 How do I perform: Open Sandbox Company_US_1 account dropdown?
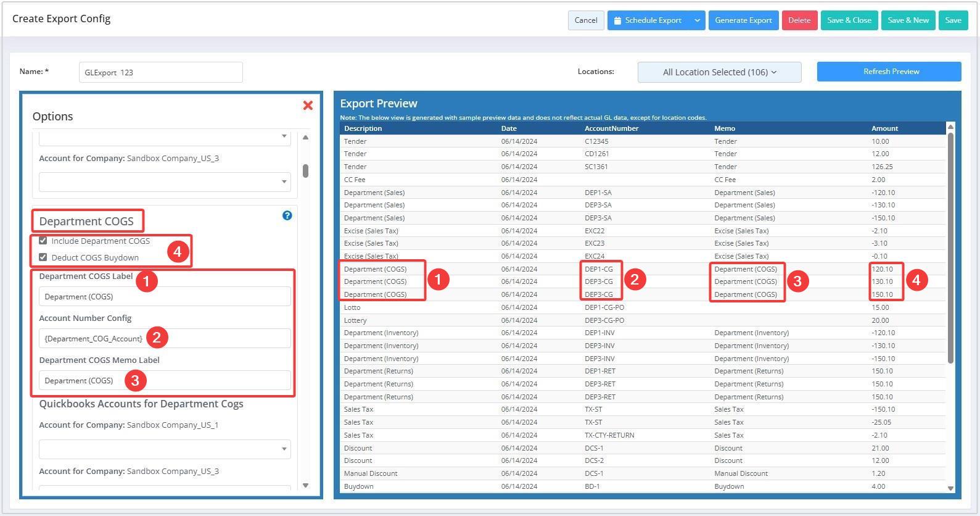coord(165,449)
